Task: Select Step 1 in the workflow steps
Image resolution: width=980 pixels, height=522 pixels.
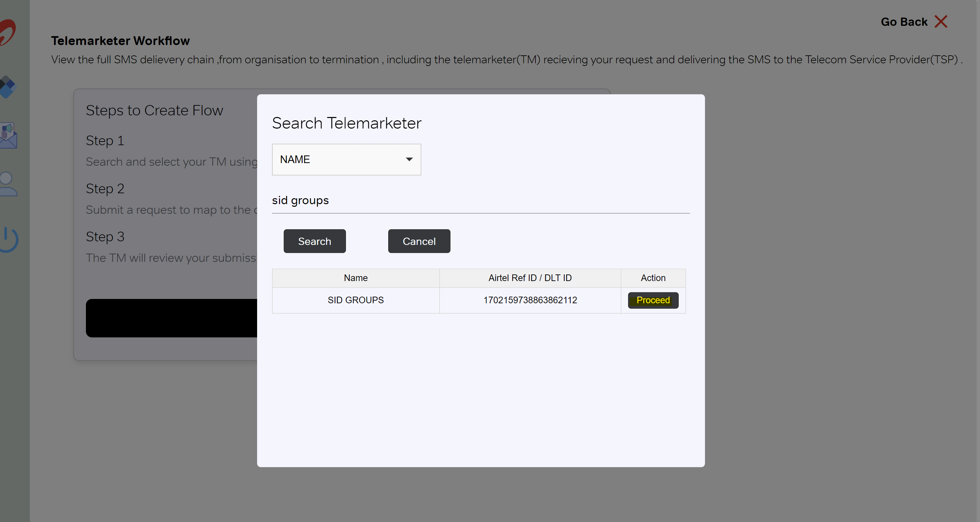Action: pyautogui.click(x=106, y=141)
